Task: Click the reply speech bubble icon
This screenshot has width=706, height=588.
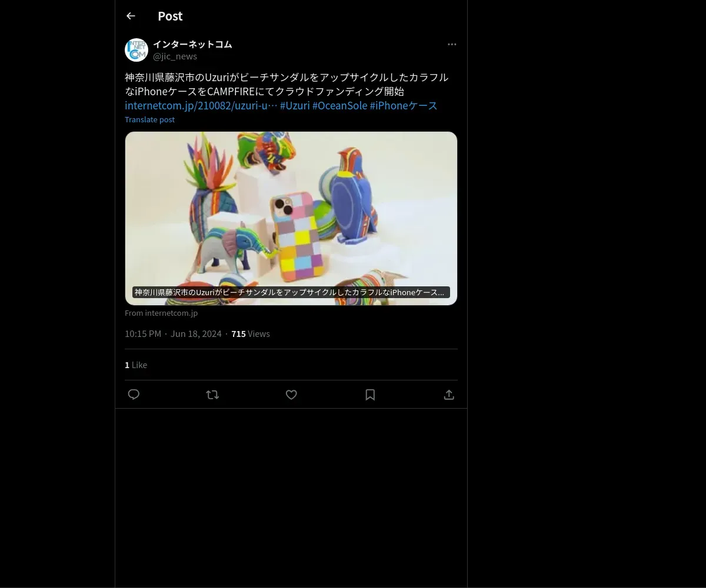Action: coord(134,395)
